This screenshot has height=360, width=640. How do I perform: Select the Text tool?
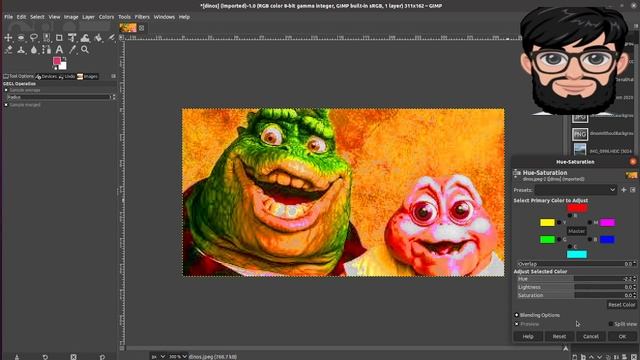point(59,50)
